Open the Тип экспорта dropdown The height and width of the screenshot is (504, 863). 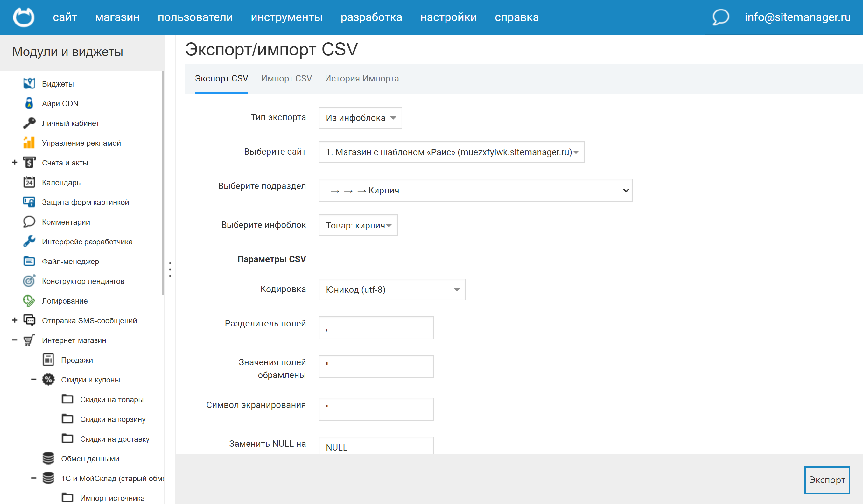pyautogui.click(x=360, y=118)
